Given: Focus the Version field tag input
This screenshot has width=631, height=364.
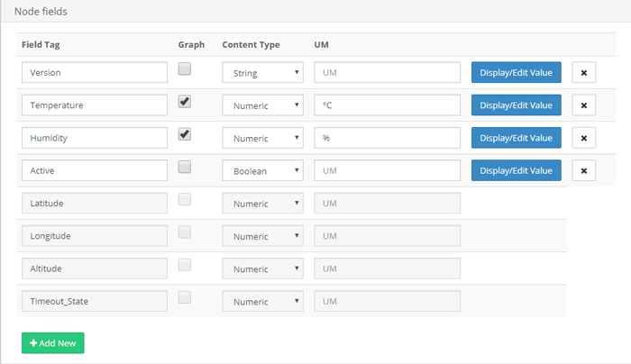Looking at the screenshot, I should 95,73.
